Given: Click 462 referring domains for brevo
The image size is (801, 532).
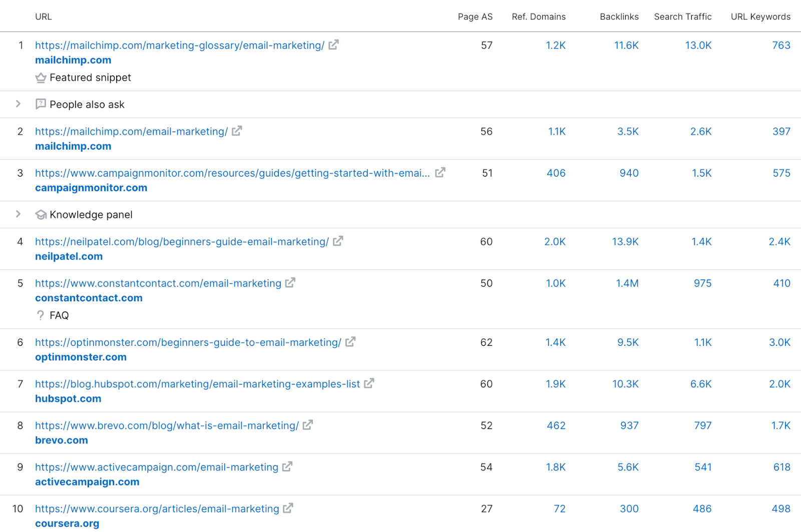Looking at the screenshot, I should point(556,425).
